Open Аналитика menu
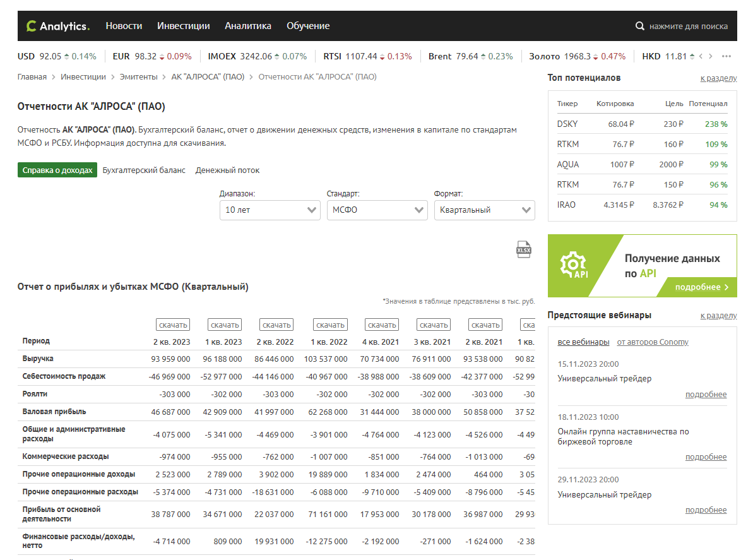The width and height of the screenshot is (753, 560). click(x=248, y=26)
